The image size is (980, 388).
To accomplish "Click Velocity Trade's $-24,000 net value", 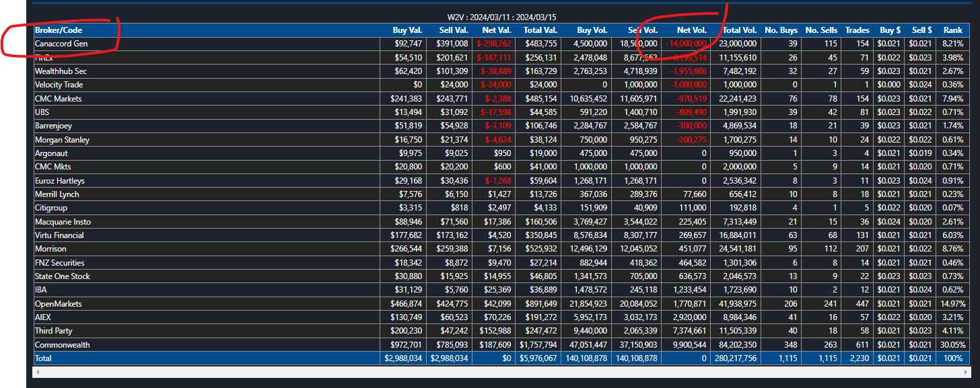I will coord(496,85).
